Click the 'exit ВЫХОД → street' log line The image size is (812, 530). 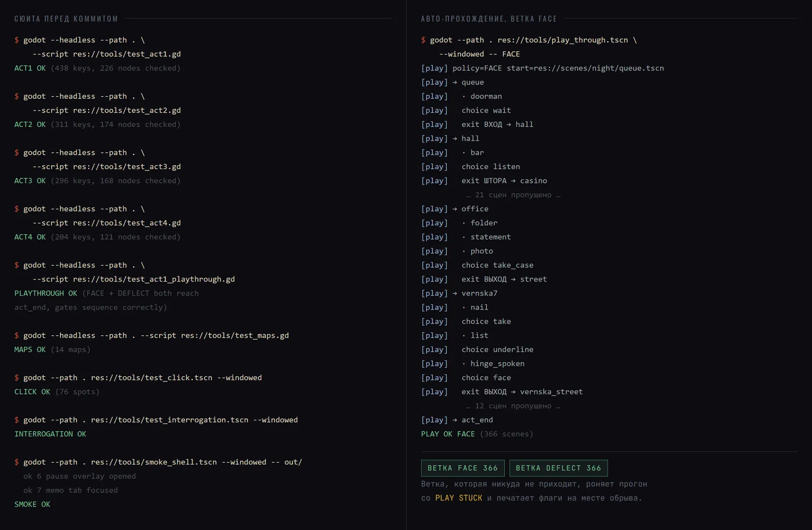[x=484, y=279]
